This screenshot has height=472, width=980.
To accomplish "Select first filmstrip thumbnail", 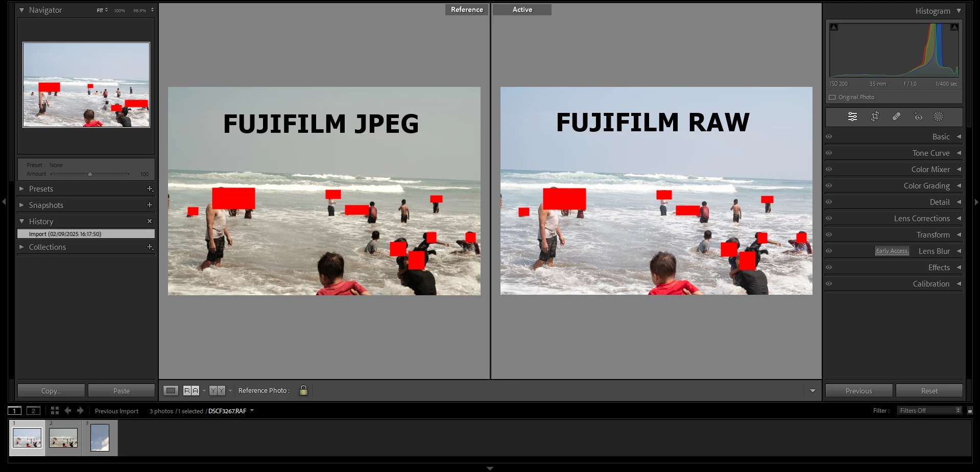I will coord(27,438).
